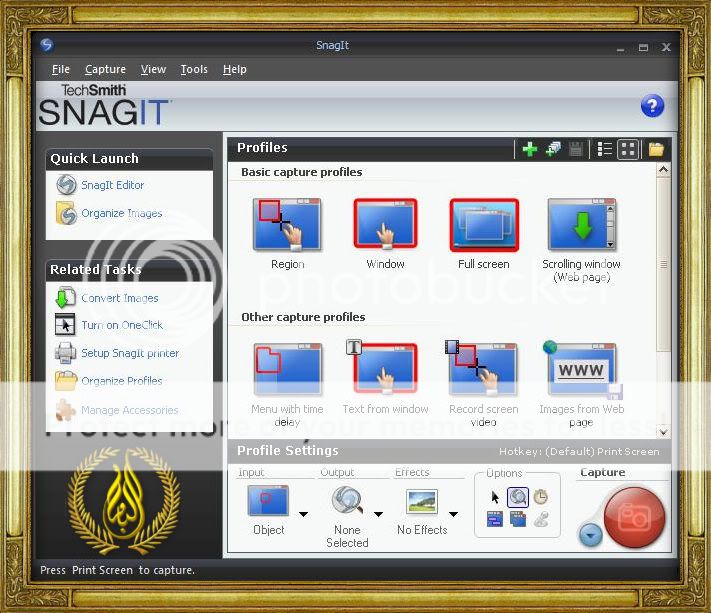The image size is (711, 613).
Task: Toggle the keep links option icon
Action: (x=495, y=519)
